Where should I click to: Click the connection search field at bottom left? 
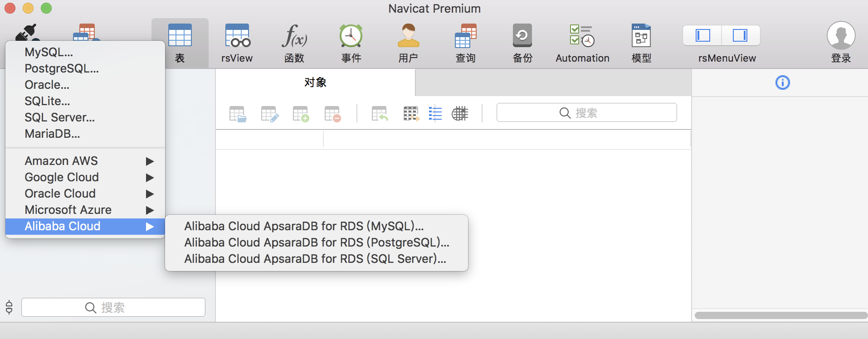coord(113,307)
